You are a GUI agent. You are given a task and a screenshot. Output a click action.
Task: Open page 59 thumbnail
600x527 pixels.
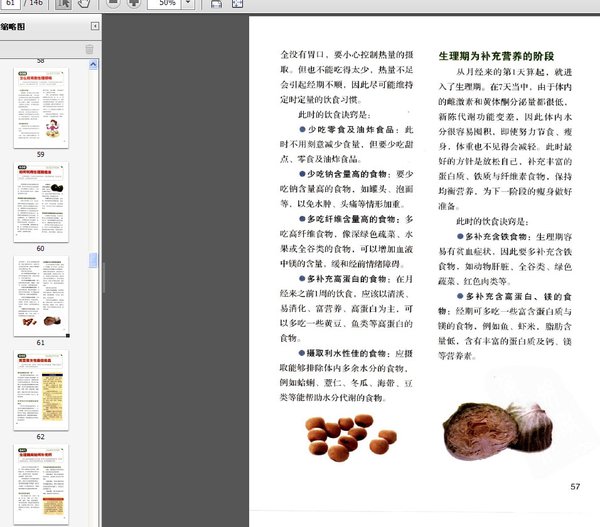(x=41, y=108)
